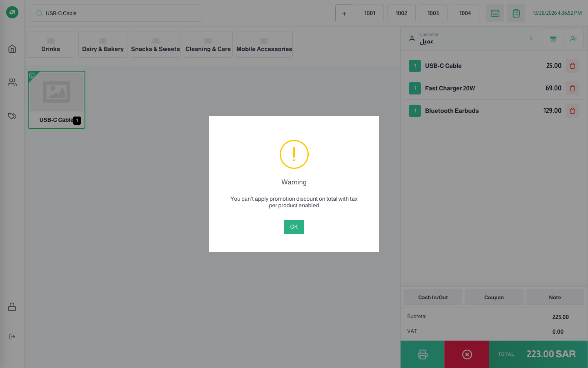Image resolution: width=588 pixels, height=368 pixels.
Task: Click the Note button
Action: click(555, 297)
